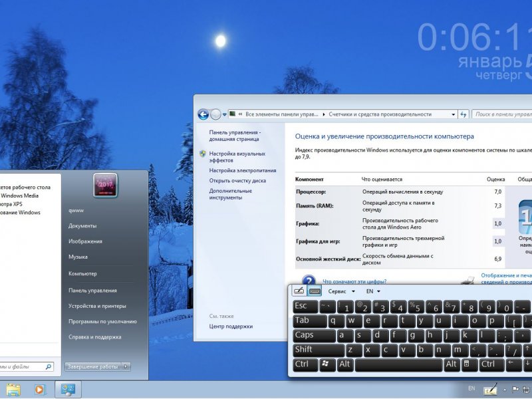Open the EN language dropdown on keyboard panel

pyautogui.click(x=373, y=291)
